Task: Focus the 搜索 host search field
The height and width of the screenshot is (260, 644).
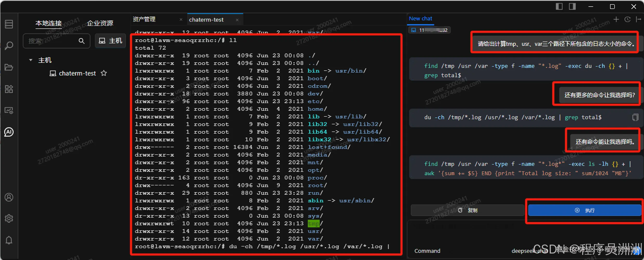Action: (x=56, y=41)
